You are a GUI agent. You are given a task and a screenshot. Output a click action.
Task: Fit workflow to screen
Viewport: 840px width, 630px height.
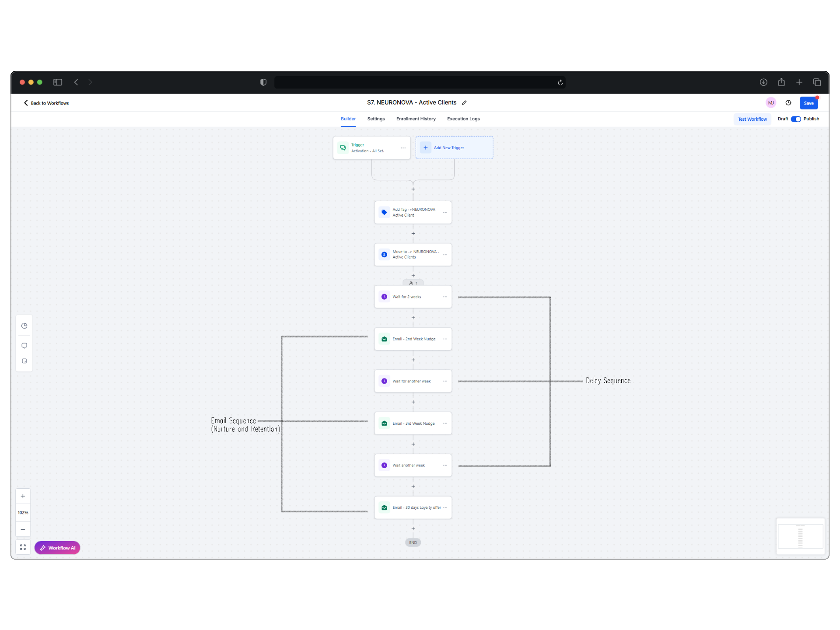coord(23,547)
